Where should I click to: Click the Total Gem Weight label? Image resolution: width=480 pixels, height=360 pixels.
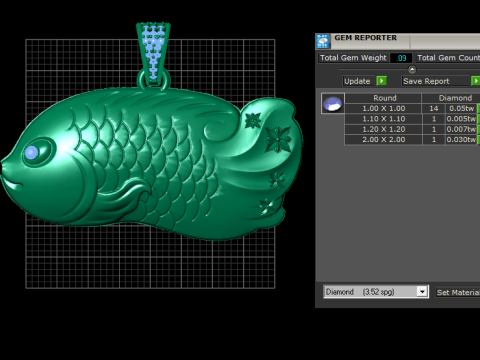(353, 58)
